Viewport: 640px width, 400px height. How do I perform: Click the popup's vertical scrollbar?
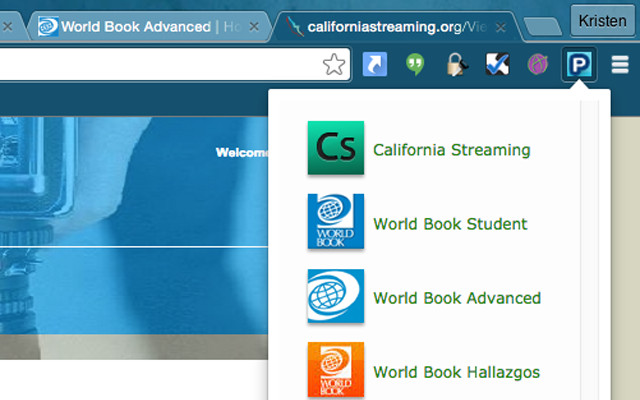pyautogui.click(x=589, y=250)
